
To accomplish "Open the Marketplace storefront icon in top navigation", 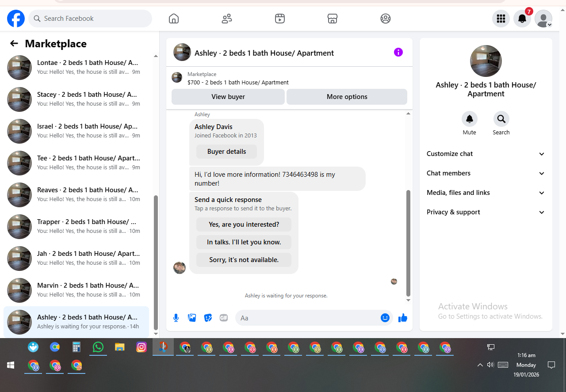I will pyautogui.click(x=333, y=19).
